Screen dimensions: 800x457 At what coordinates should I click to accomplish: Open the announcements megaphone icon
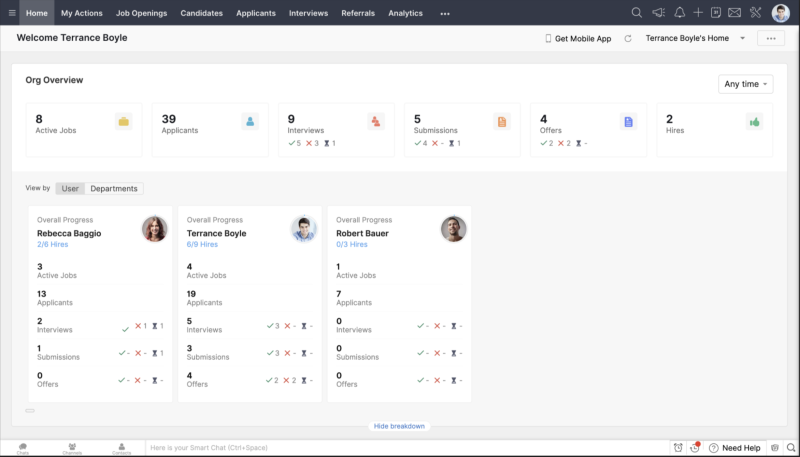click(659, 13)
